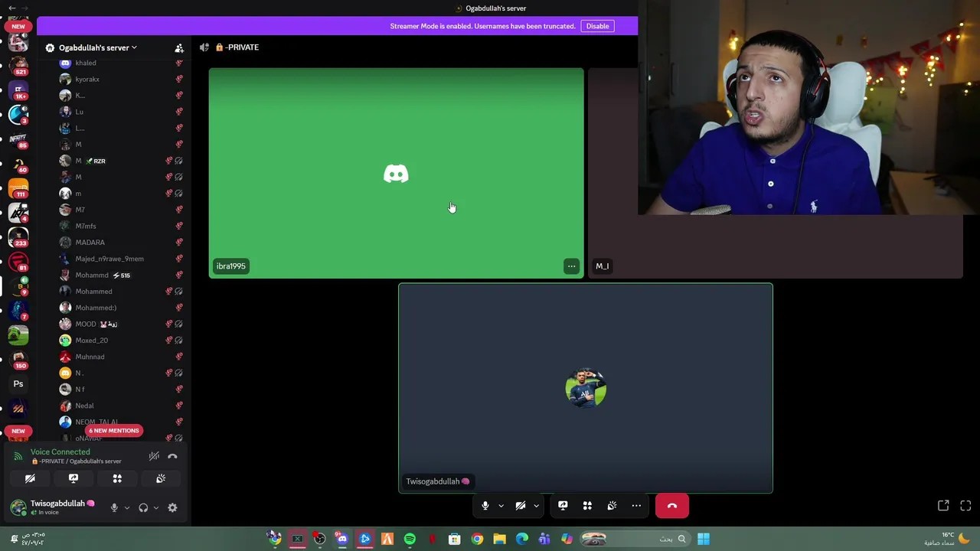Click the invite people icon in server header

[x=179, y=47]
